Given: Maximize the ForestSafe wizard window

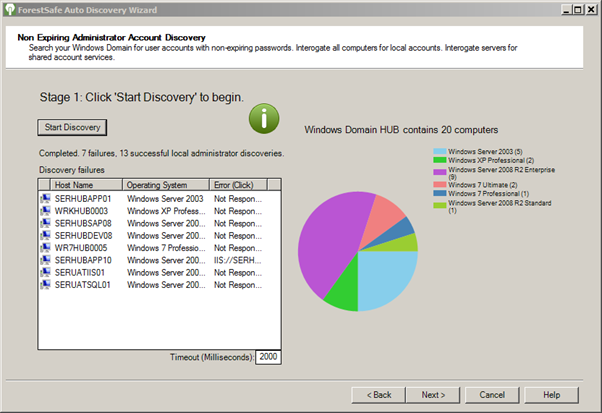Looking at the screenshot, I should coord(578,9).
